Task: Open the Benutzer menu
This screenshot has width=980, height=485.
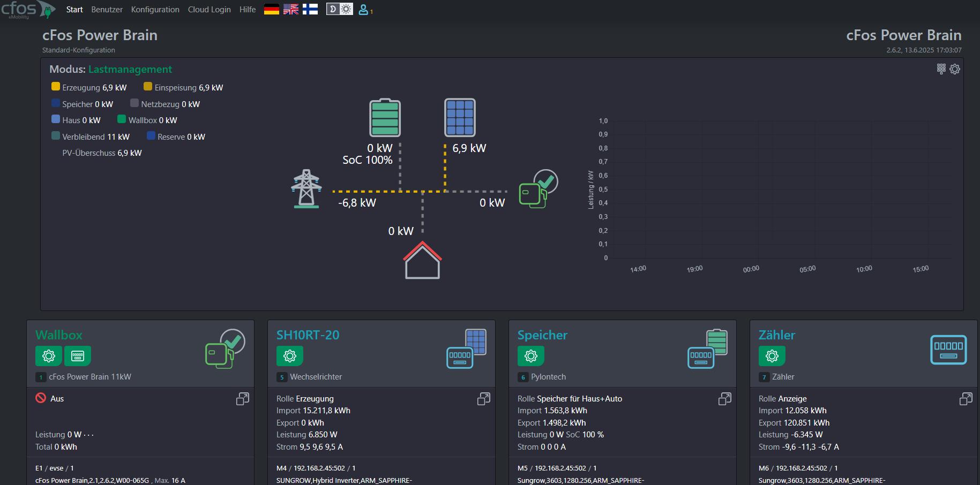Action: [107, 10]
